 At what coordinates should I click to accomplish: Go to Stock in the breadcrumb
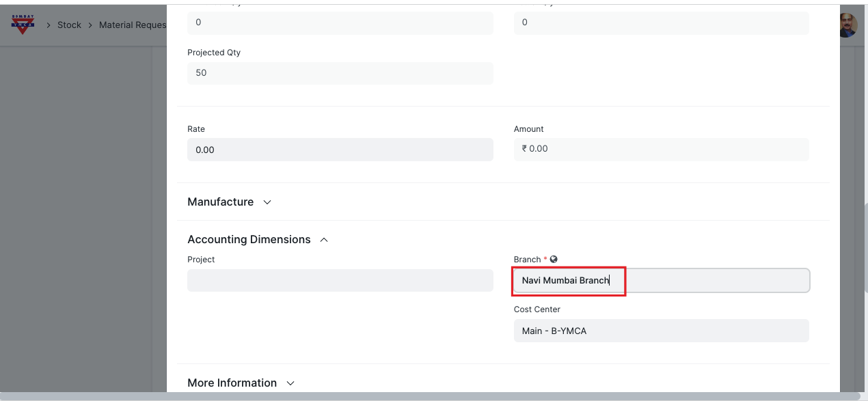click(x=69, y=25)
